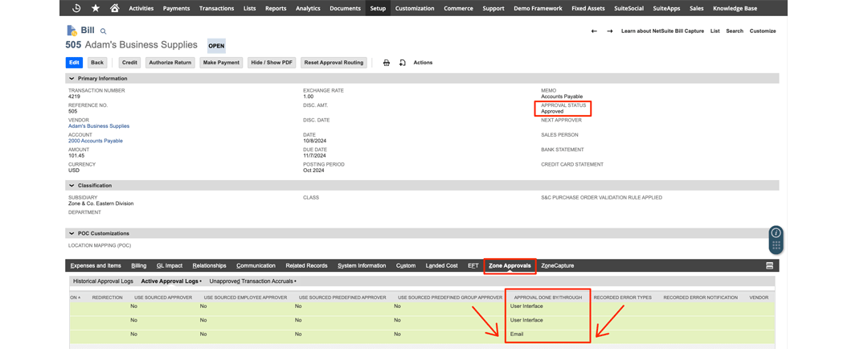868x349 pixels.
Task: Click the Authorize Return button
Action: click(x=170, y=63)
